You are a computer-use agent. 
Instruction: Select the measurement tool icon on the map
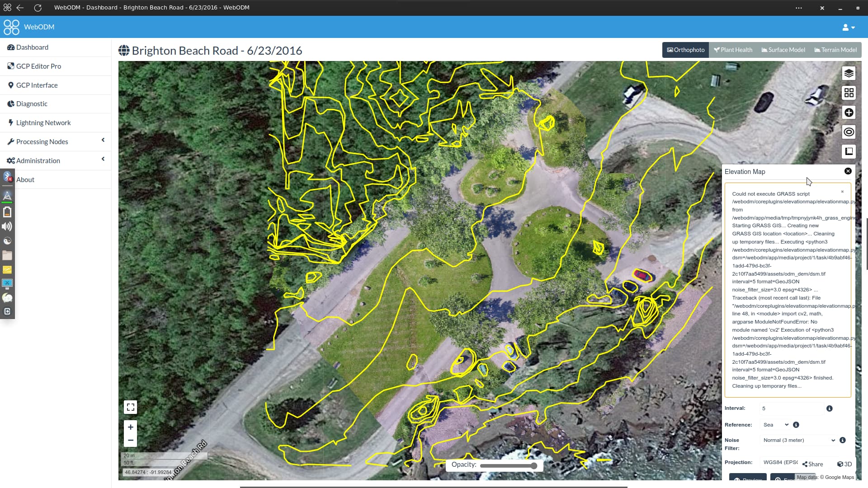point(849,151)
